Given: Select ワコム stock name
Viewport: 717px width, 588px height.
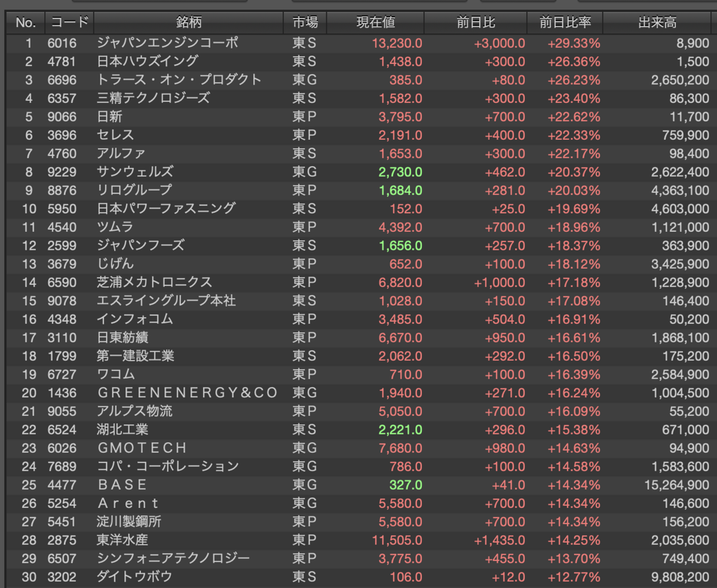Looking at the screenshot, I should 116,375.
